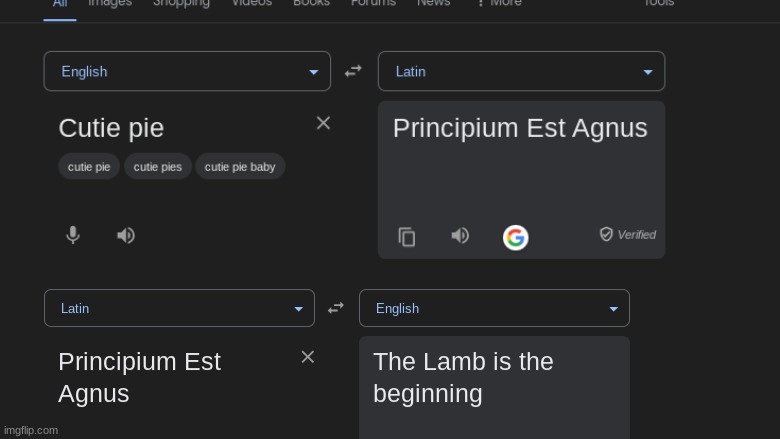Expand the lower Latin source language dropdown
Image resolution: width=780 pixels, height=439 pixels.
179,308
